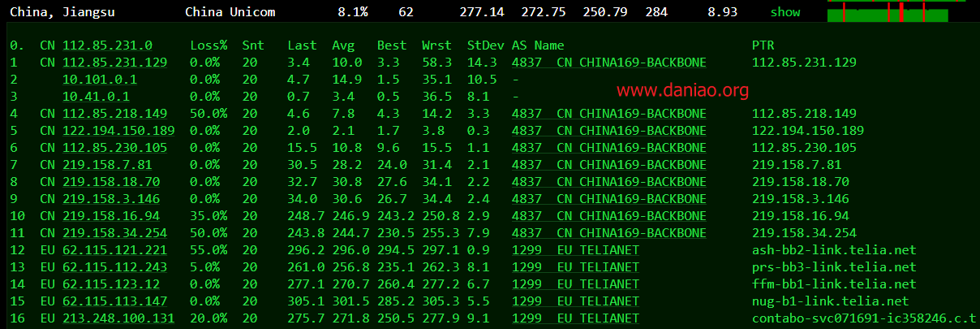
Task: Click the 'Last' column header
Action: click(x=302, y=45)
